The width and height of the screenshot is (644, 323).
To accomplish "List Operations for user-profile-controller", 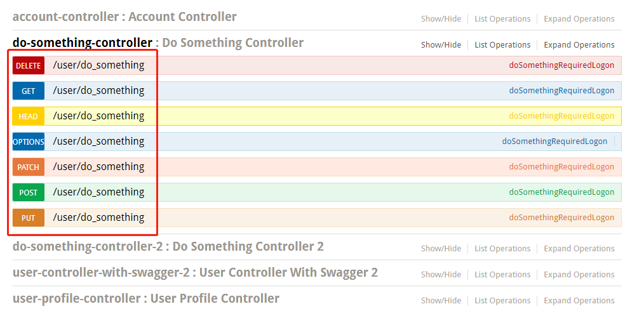I will [x=502, y=300].
